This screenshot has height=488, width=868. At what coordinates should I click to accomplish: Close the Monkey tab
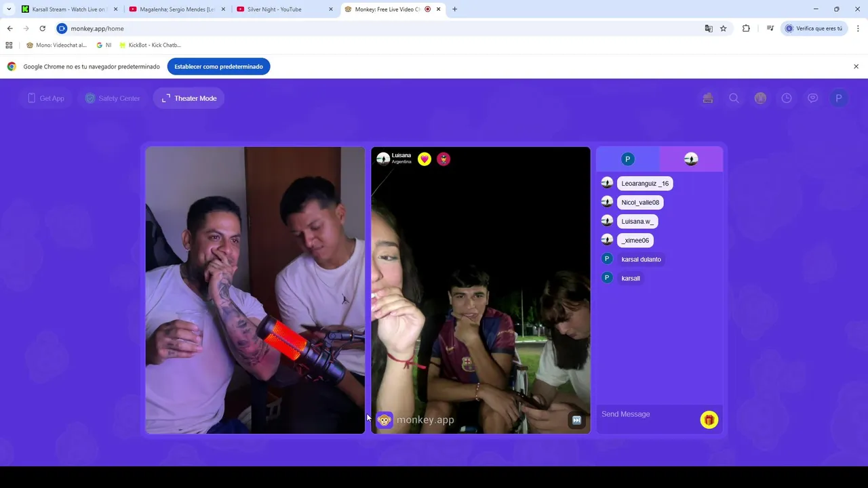(439, 9)
